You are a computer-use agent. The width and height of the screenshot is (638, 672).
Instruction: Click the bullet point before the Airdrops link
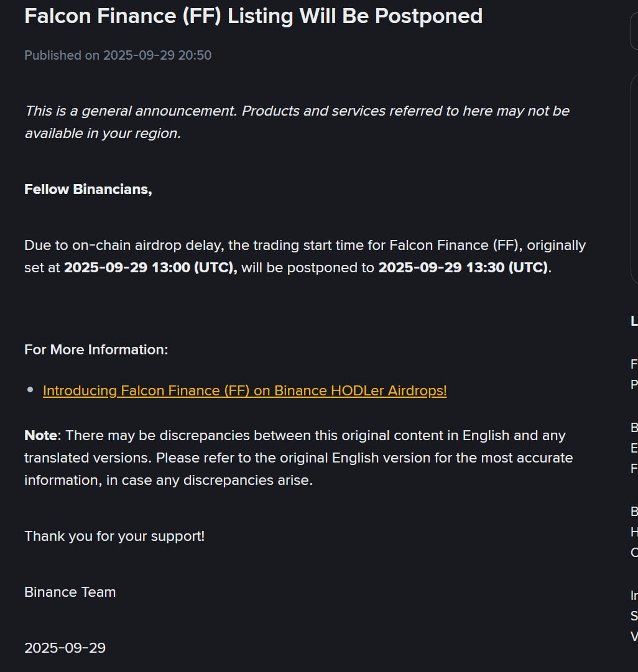click(30, 390)
